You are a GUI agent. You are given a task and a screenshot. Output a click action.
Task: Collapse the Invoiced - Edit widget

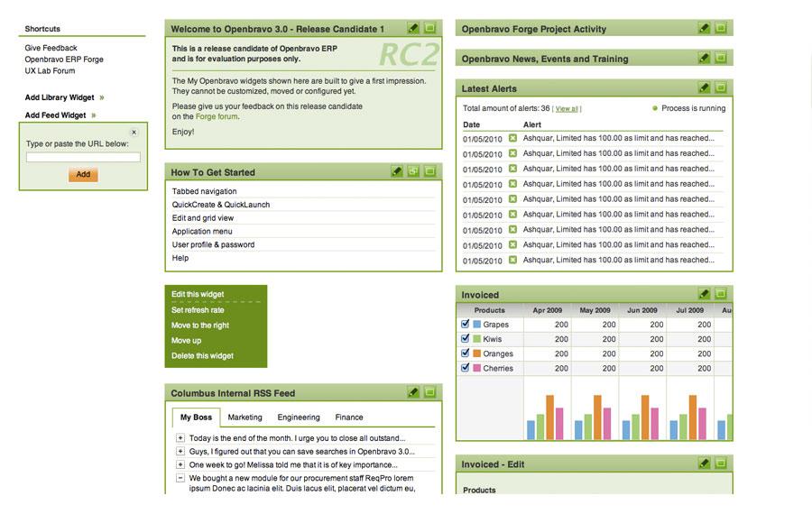coord(720,464)
